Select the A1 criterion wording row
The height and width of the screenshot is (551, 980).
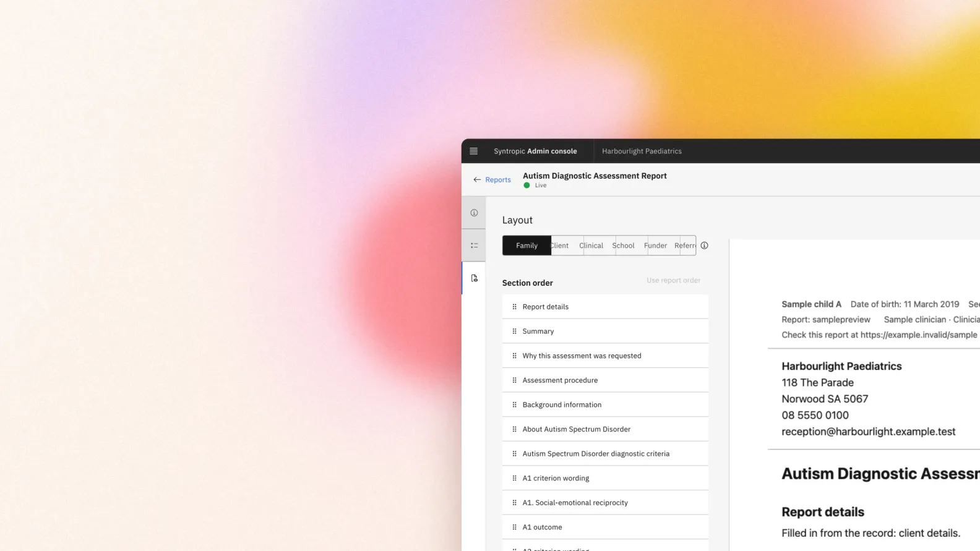point(605,478)
